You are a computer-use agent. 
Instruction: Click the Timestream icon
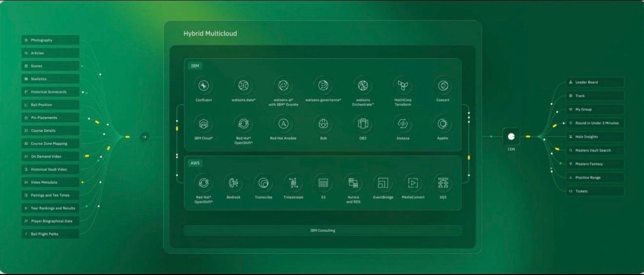point(293,183)
